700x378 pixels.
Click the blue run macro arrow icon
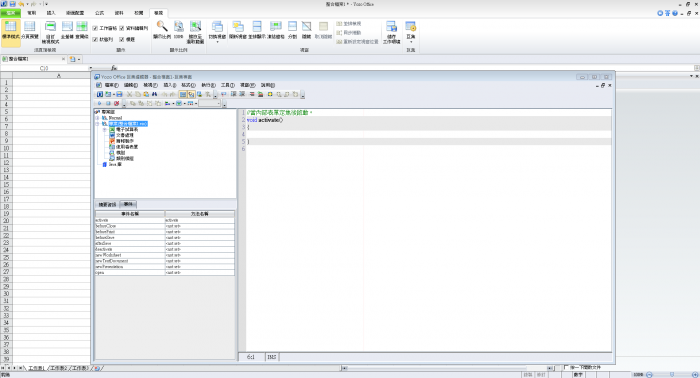(x=100, y=103)
